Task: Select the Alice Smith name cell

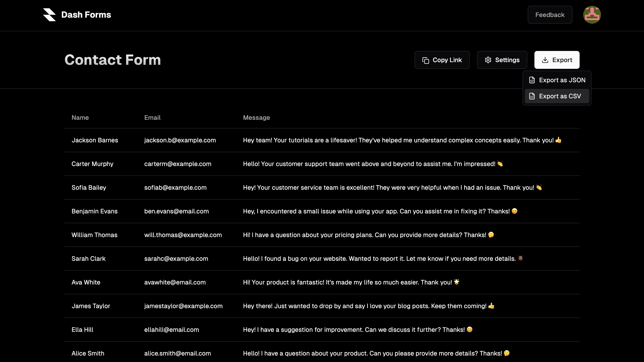Action: (88, 354)
